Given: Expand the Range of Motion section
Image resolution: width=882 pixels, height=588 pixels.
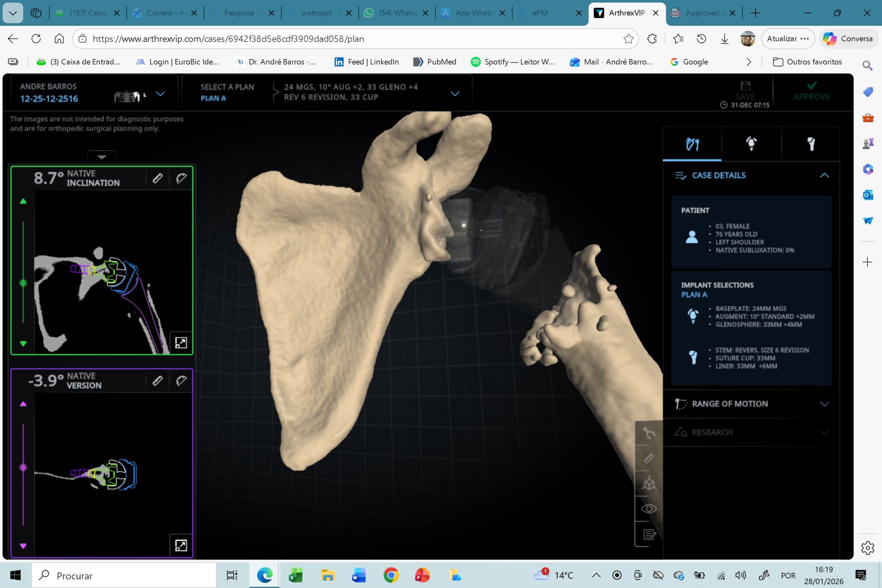Looking at the screenshot, I should tap(824, 404).
